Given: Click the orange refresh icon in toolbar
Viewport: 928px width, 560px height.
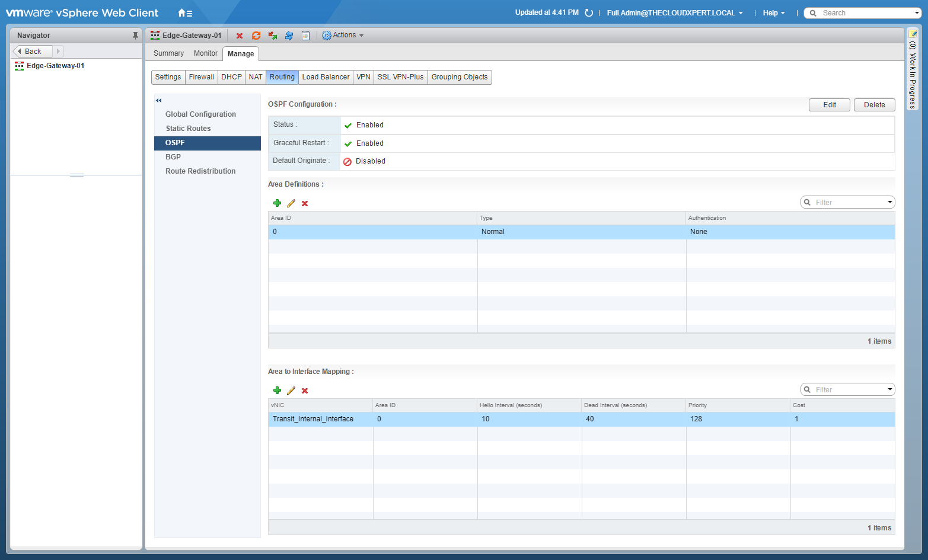Looking at the screenshot, I should (x=256, y=36).
